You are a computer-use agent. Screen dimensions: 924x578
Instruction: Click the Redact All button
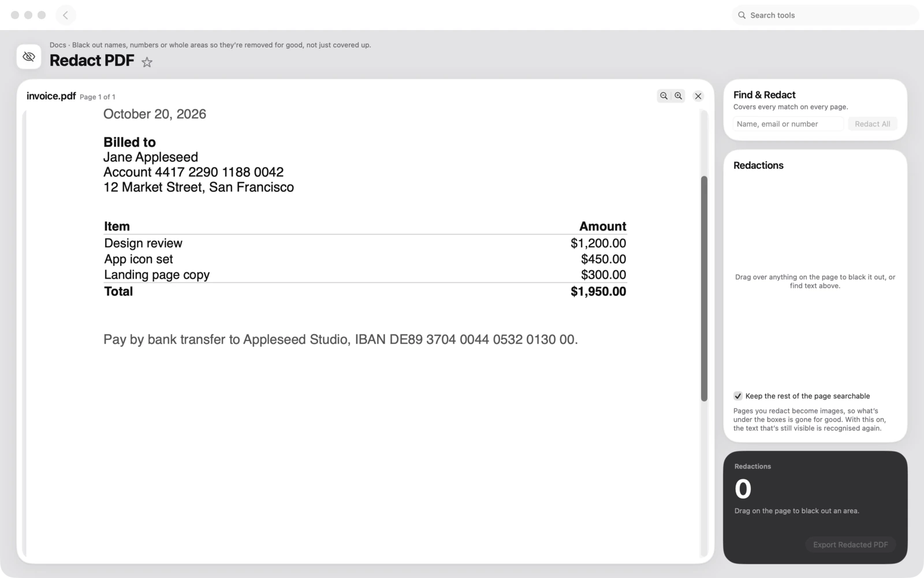872,124
